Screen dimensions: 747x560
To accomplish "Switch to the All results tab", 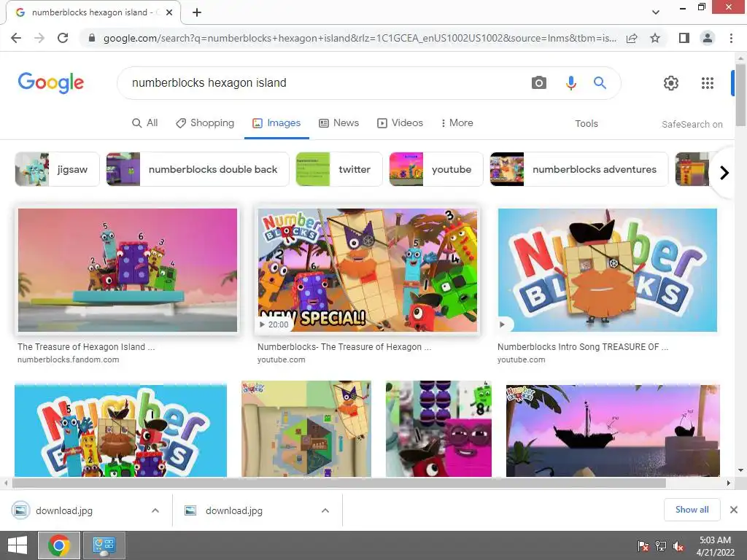I will (145, 122).
